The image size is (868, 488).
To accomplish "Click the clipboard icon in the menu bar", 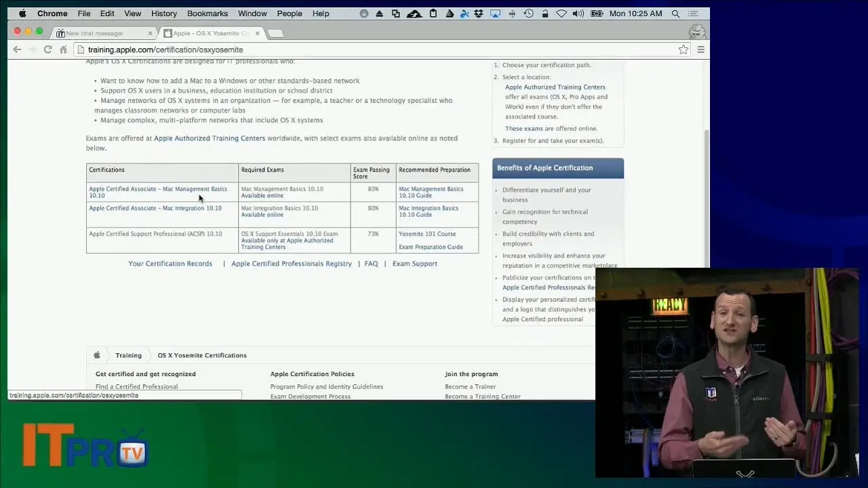I will (x=433, y=14).
